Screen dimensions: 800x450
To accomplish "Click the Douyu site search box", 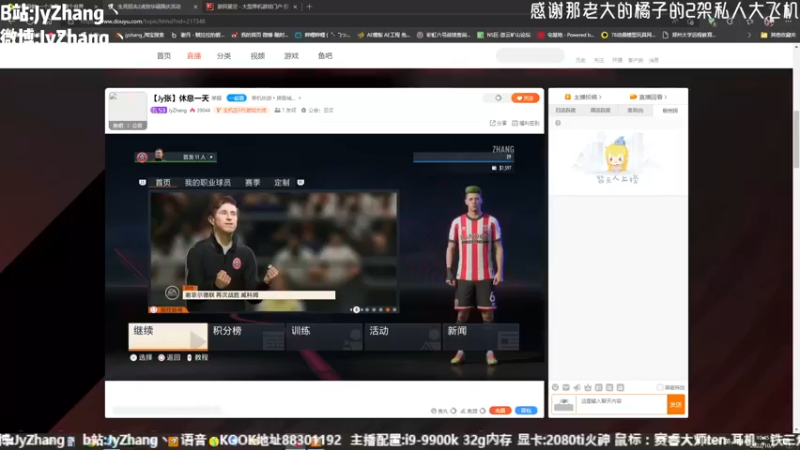I will click(x=530, y=55).
